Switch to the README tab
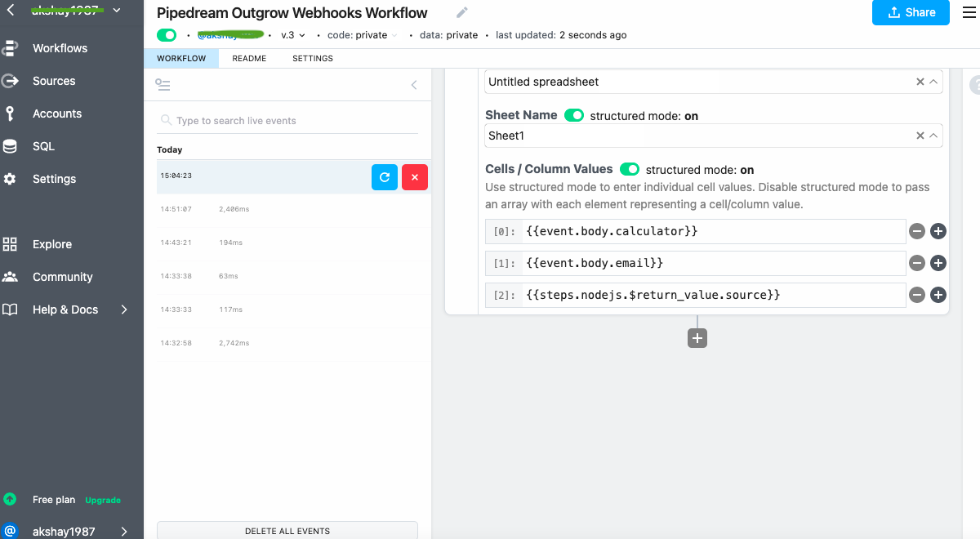The image size is (980, 539). pos(249,59)
